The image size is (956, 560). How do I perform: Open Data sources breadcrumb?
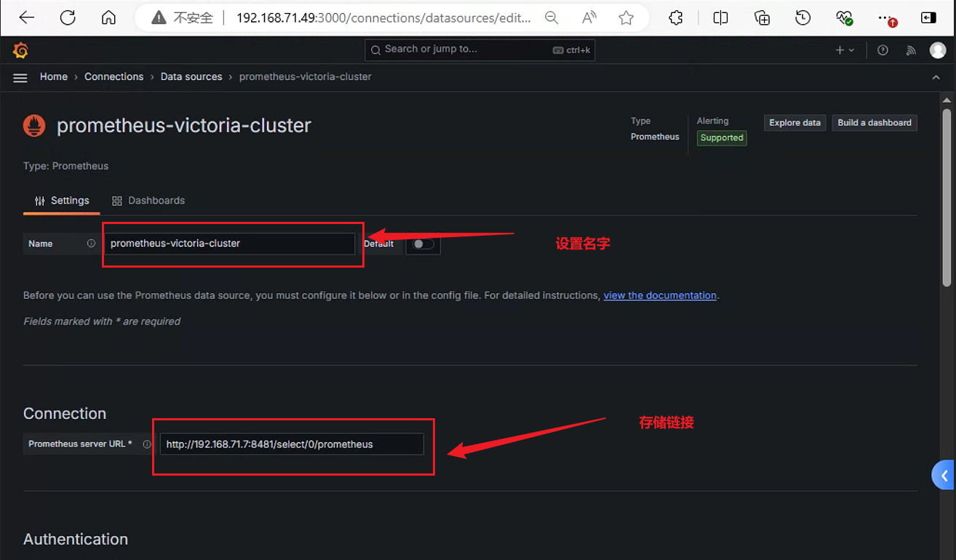[191, 76]
